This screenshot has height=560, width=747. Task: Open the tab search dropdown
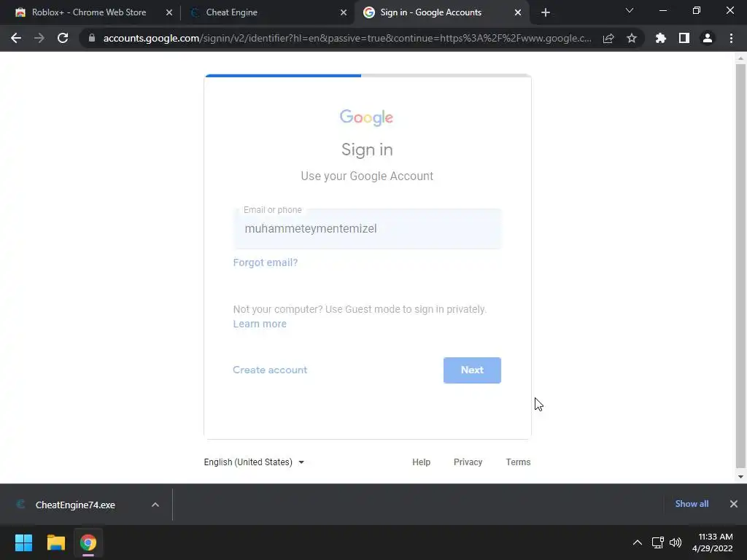coord(630,10)
